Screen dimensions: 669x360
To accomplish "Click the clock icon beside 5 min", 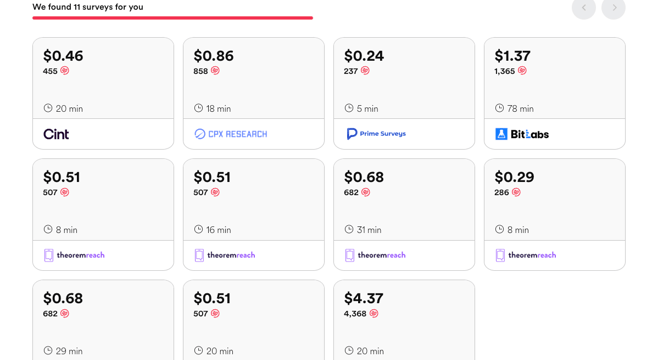I will click(349, 108).
